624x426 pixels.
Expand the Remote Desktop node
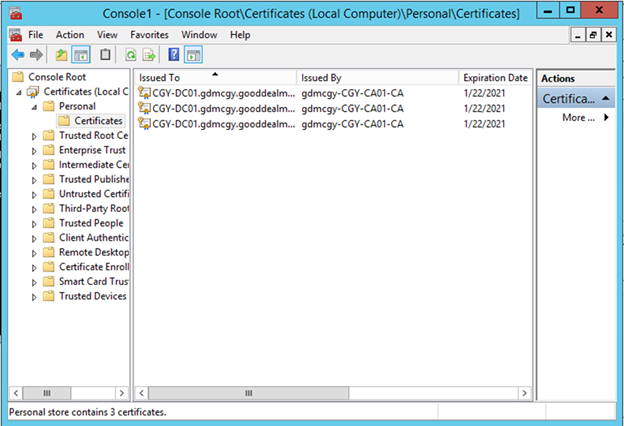point(34,253)
